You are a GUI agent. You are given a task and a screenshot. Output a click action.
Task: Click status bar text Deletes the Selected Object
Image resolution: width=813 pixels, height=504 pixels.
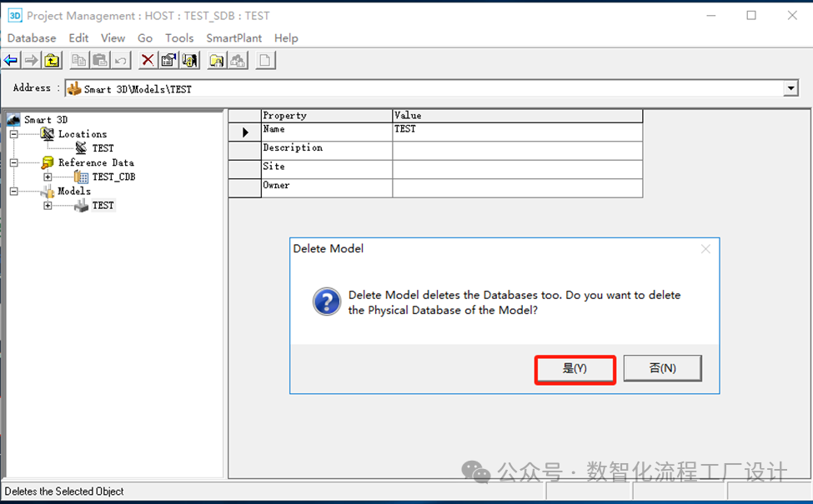pyautogui.click(x=64, y=492)
